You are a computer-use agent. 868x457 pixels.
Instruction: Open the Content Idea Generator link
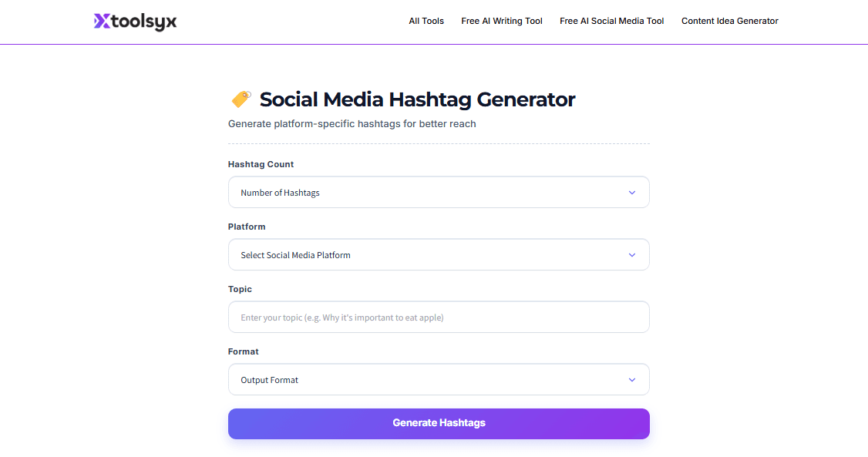[729, 21]
